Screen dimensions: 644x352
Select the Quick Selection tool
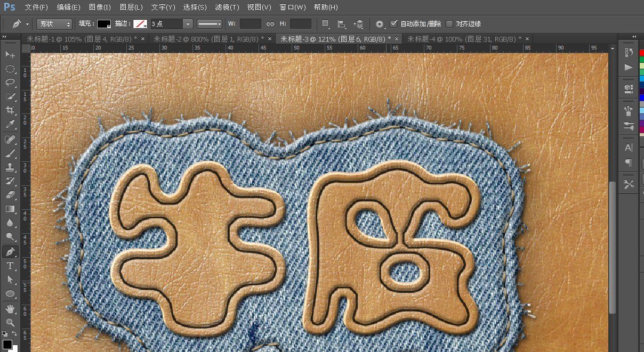[10, 96]
